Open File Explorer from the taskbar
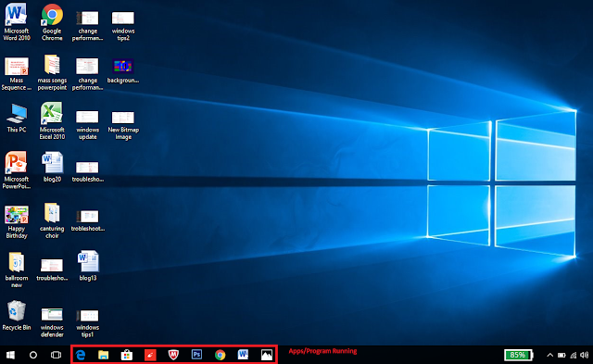Viewport: 593px width, 364px height. coord(103,355)
